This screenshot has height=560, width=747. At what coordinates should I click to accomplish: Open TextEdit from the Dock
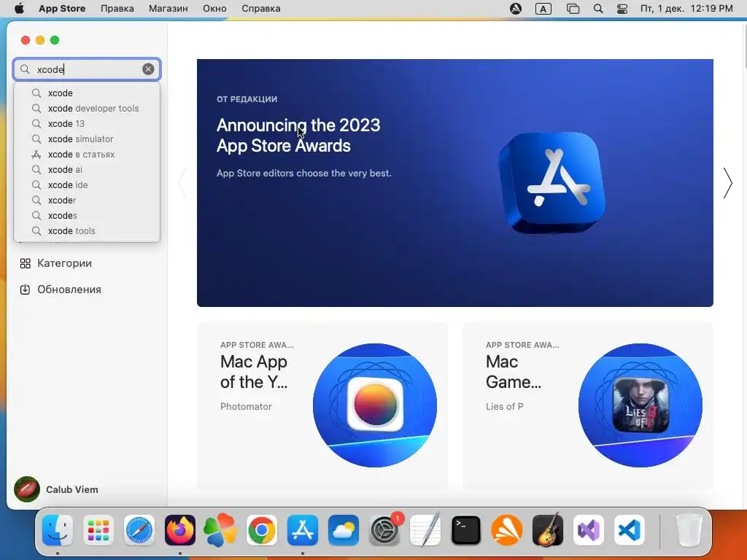(x=425, y=530)
